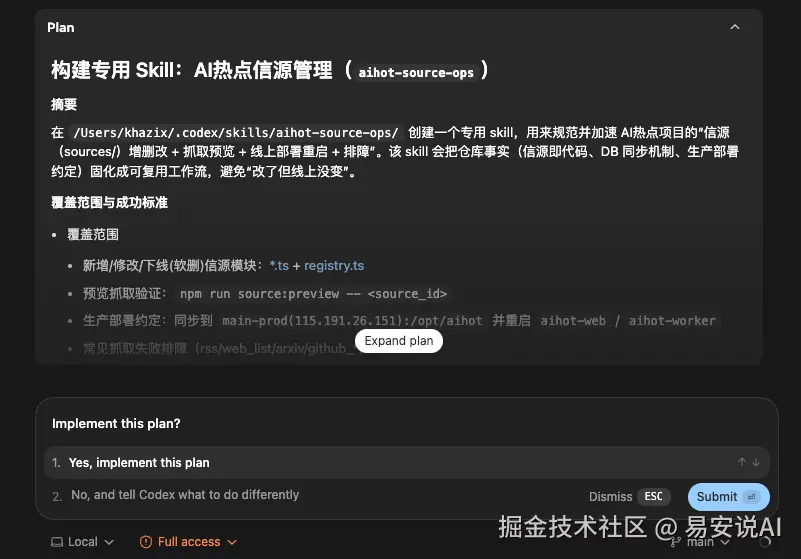Viewport: 801px width, 559px height.
Task: Open the registry.ts file link
Action: tap(334, 266)
